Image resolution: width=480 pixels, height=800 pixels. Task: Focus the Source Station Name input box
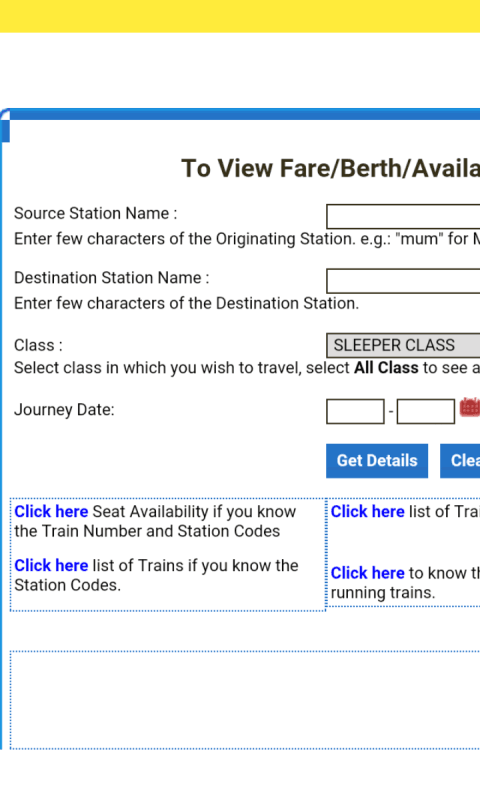[403, 217]
